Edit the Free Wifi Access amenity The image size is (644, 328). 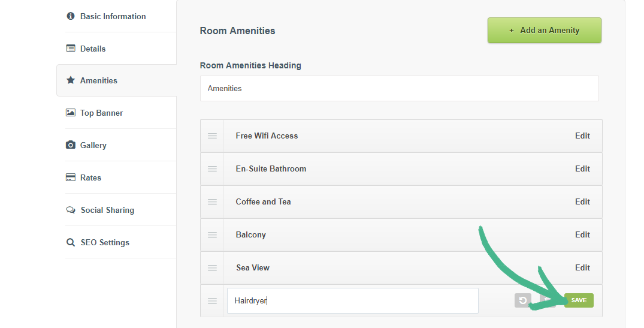582,136
